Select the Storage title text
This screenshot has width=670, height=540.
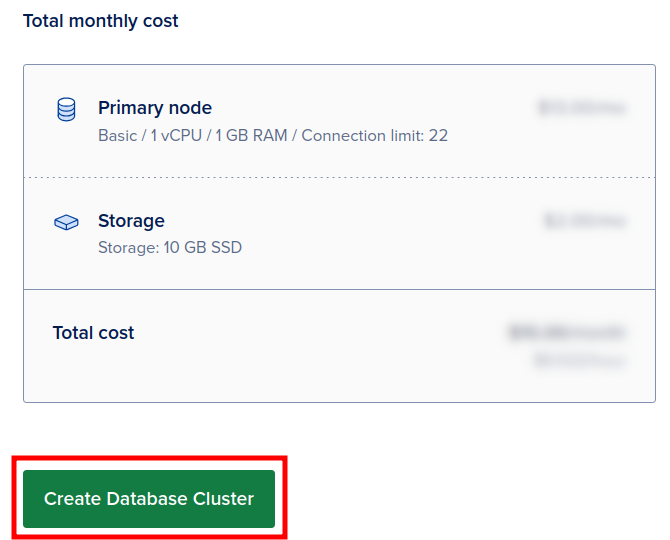click(131, 221)
